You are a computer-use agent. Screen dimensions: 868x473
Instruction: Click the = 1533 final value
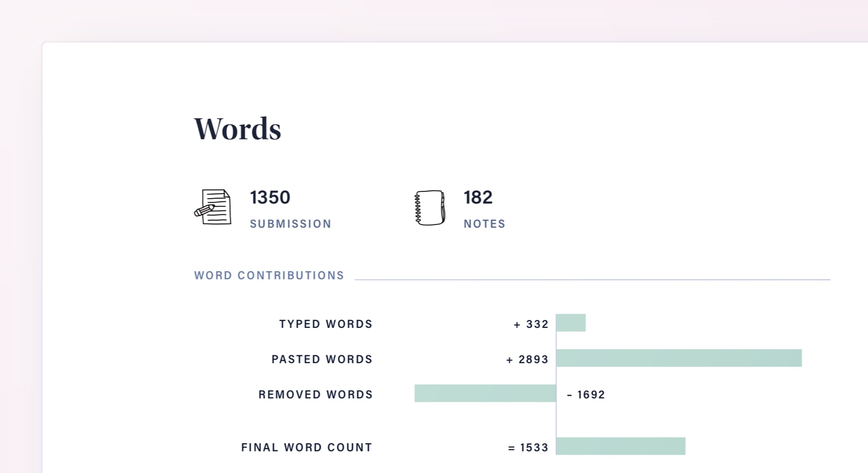(x=528, y=447)
